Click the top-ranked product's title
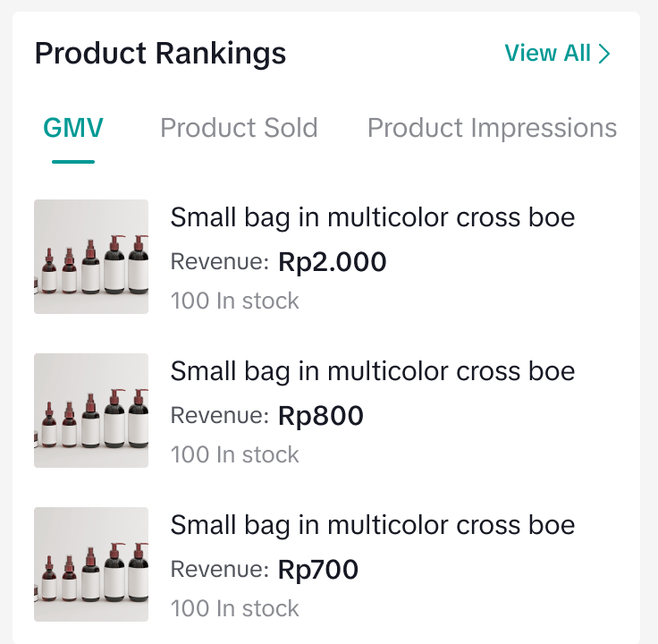 372,217
